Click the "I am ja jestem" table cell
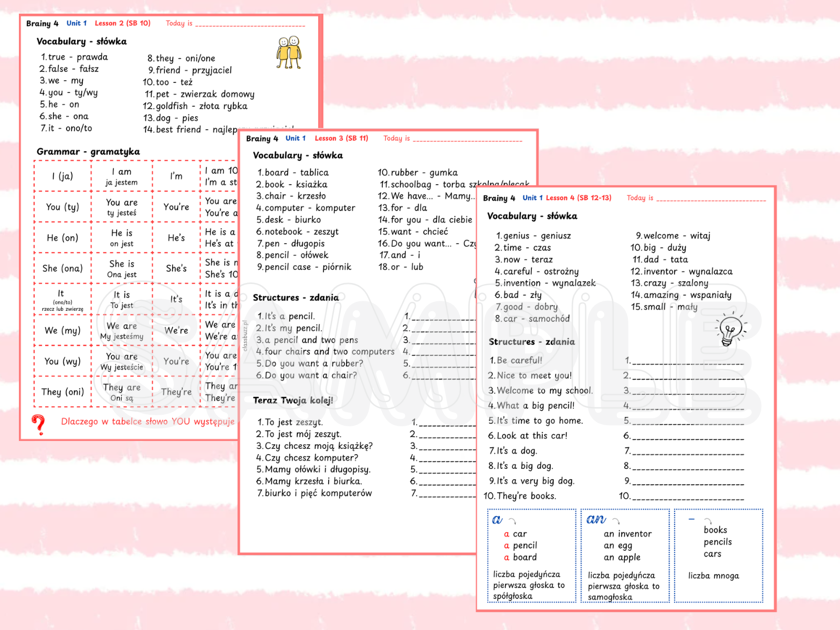The image size is (840, 630). 122,176
